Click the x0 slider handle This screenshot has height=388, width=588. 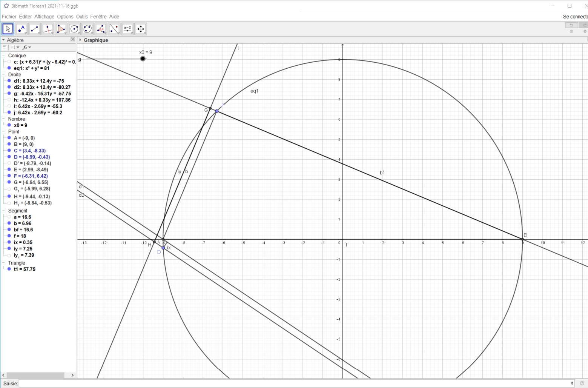tap(143, 59)
